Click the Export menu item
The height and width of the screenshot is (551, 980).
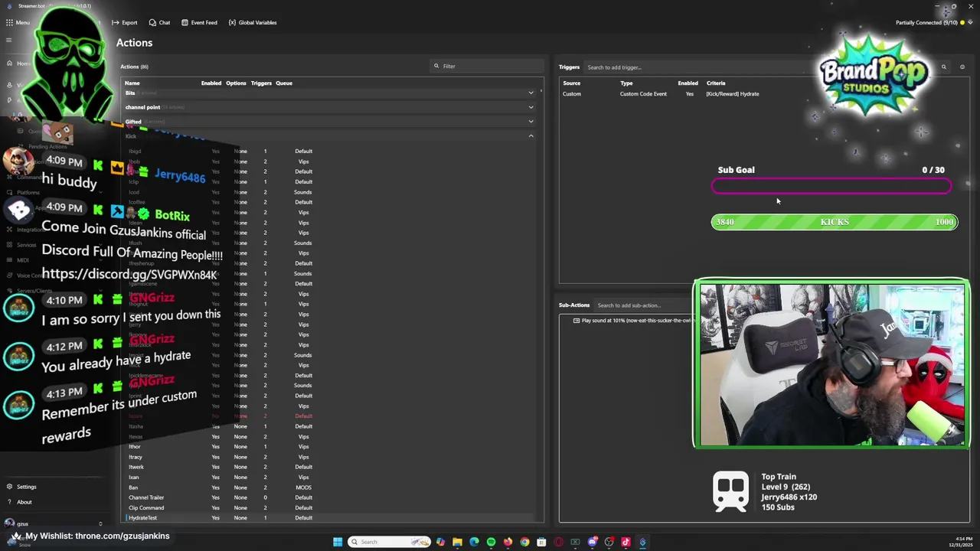[x=125, y=22]
